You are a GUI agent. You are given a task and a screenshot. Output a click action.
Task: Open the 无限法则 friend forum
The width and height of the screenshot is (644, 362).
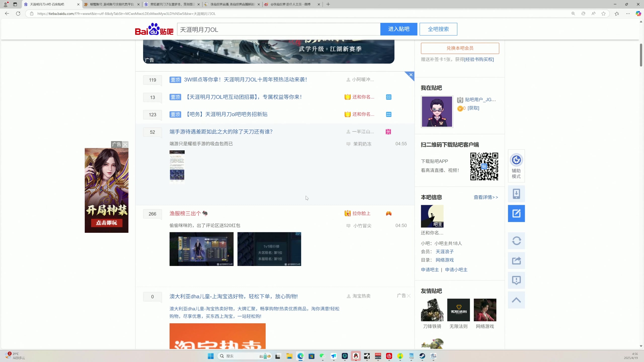tap(458, 310)
